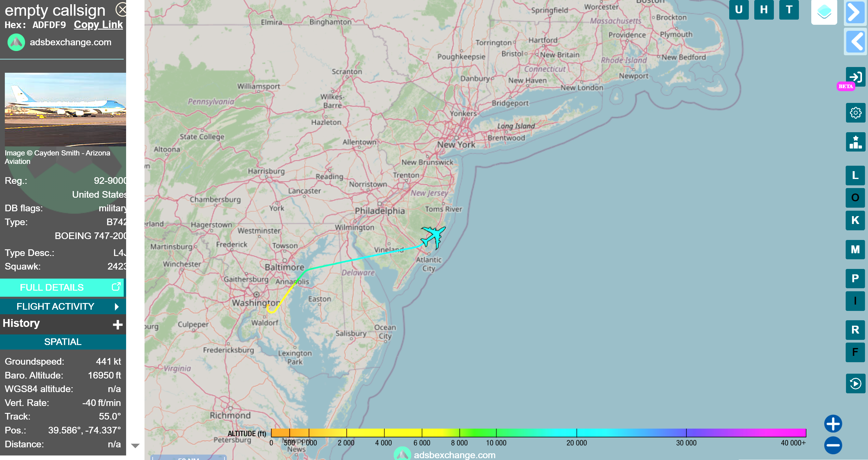This screenshot has height=460, width=868.
Task: Click the right chevron sidebar arrow
Action: (x=855, y=12)
